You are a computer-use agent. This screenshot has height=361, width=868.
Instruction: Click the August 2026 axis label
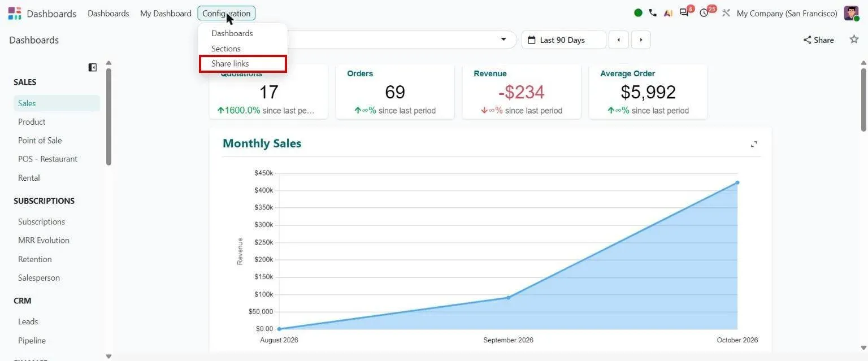[279, 340]
